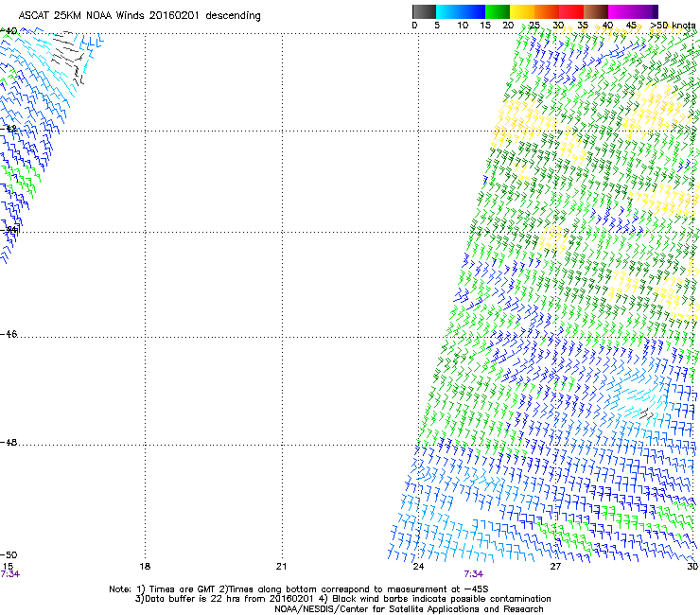Image resolution: width=700 pixels, height=615 pixels.
Task: Click the '-46' latitude axis label
Action: [x=9, y=334]
